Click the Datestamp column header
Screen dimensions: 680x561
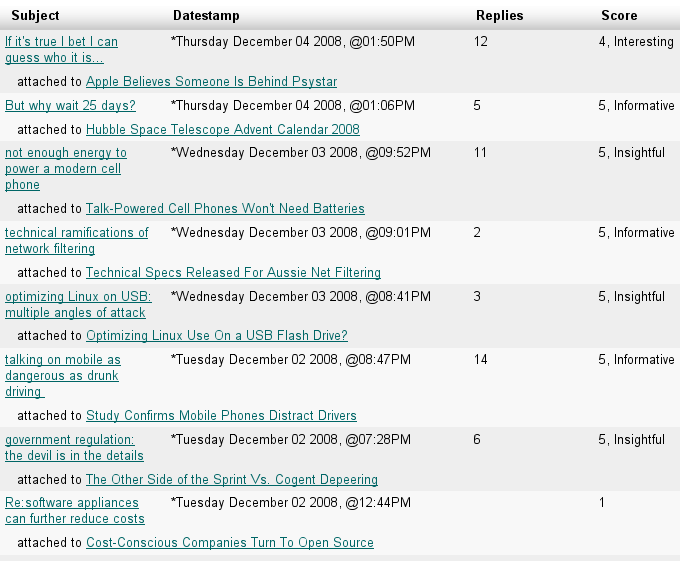point(206,16)
